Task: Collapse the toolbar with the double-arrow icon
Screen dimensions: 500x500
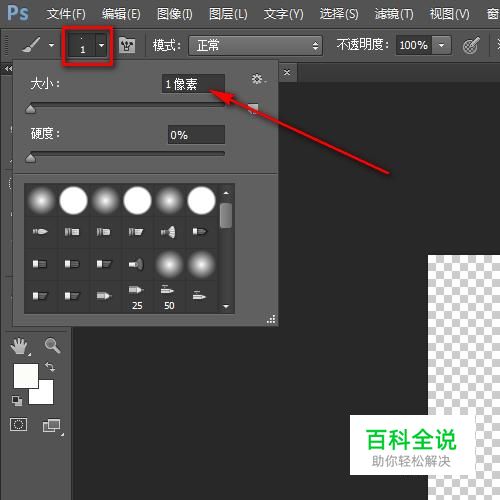Action: click(8, 69)
